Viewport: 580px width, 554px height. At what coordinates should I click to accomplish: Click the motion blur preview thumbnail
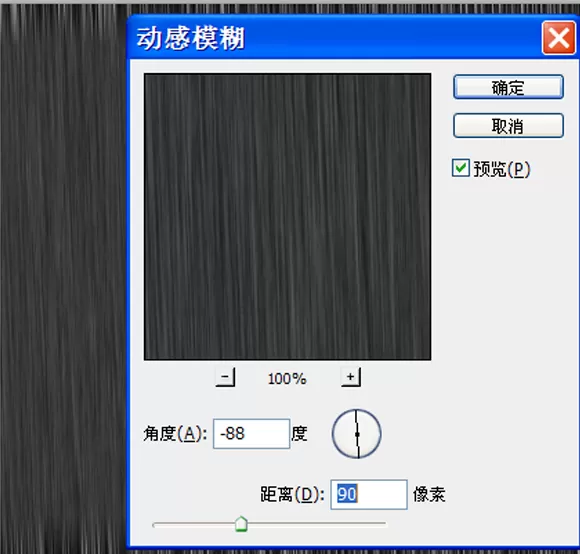pyautogui.click(x=287, y=217)
